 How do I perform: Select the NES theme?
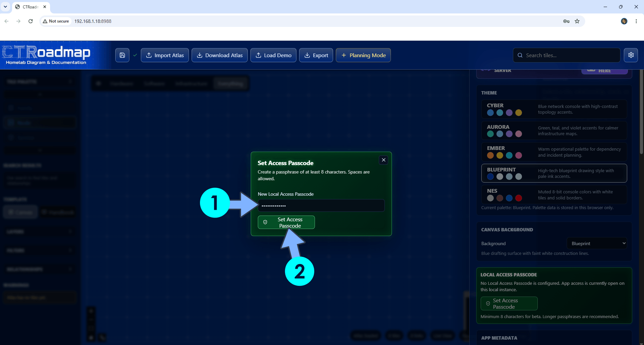tap(554, 194)
